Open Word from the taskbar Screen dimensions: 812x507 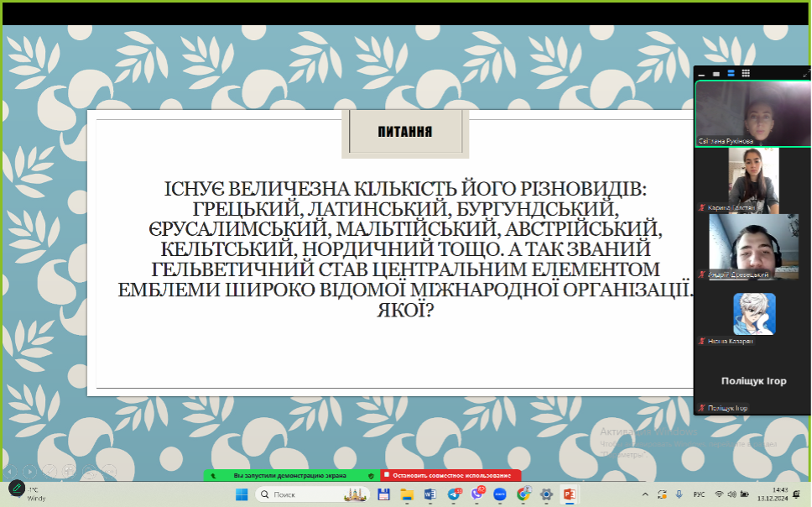[x=430, y=494]
